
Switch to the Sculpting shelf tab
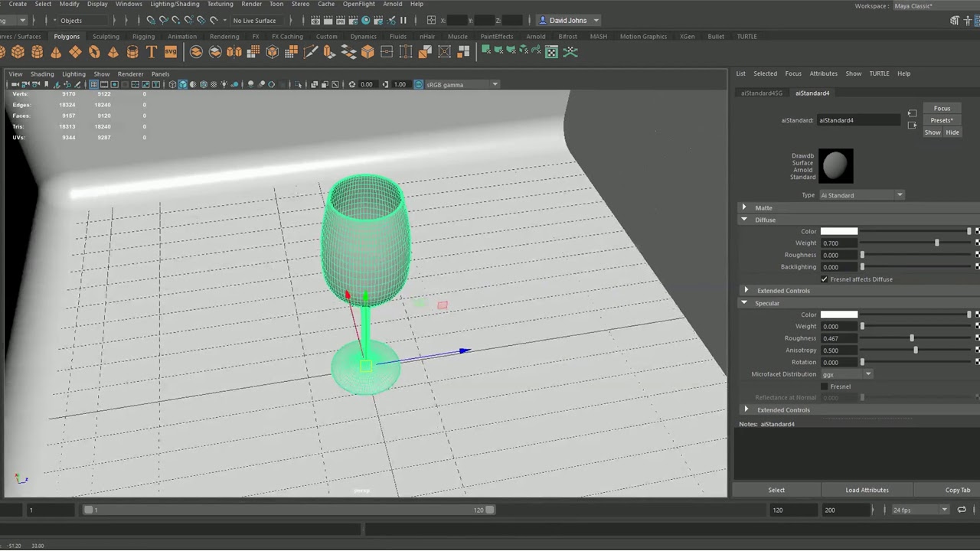point(106,36)
